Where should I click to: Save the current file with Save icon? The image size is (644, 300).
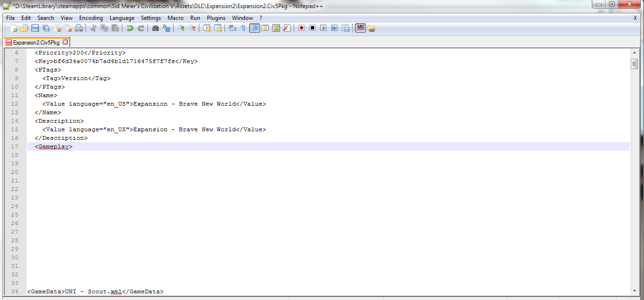(x=35, y=28)
